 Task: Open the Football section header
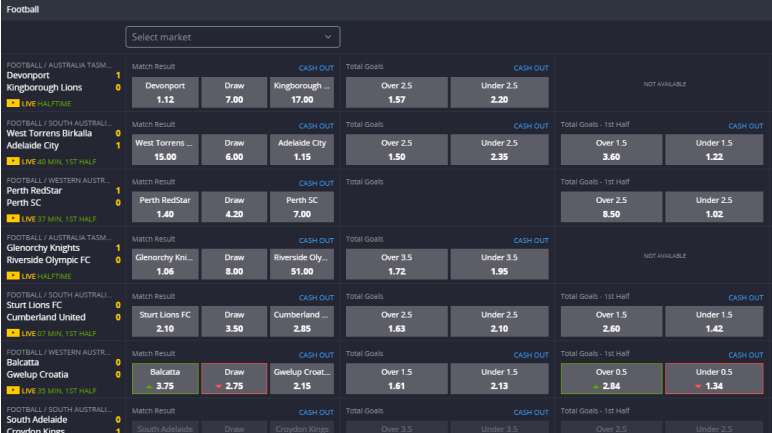pyautogui.click(x=24, y=9)
